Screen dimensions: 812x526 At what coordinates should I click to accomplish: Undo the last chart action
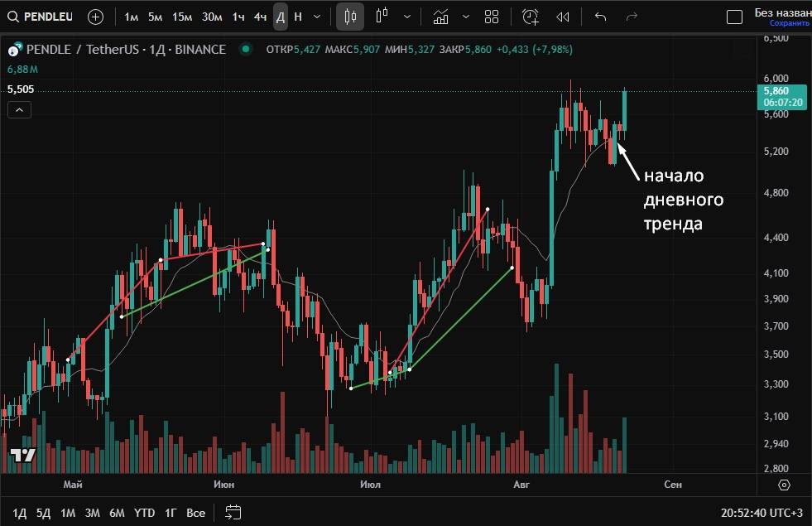601,17
